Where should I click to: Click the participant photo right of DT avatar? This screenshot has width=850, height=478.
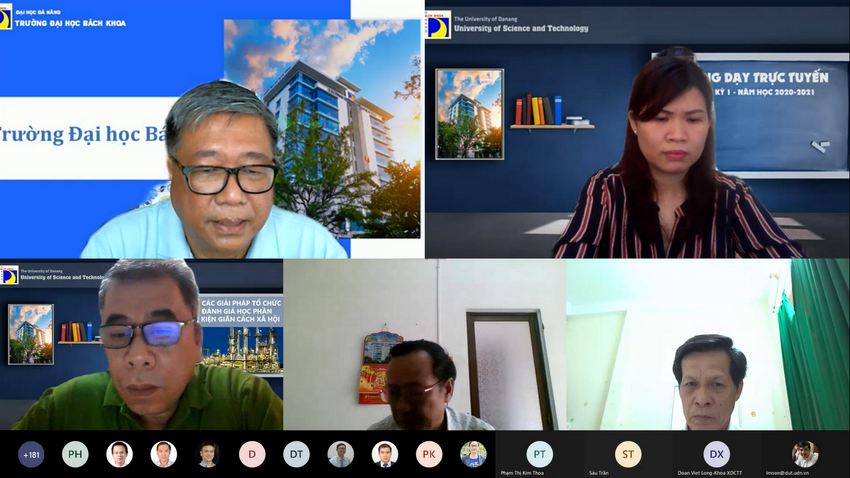tap(340, 455)
